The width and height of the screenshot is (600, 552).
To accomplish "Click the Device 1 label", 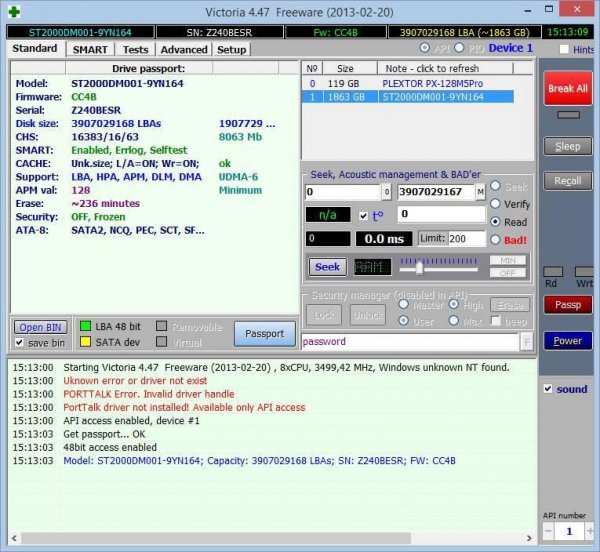I will (511, 48).
